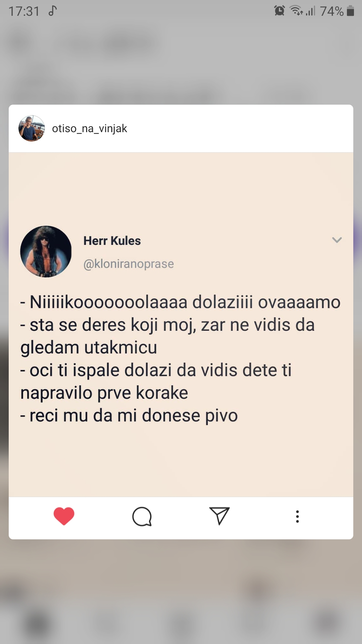The width and height of the screenshot is (362, 644).
Task: Tap the alarm clock status icon
Action: click(279, 11)
